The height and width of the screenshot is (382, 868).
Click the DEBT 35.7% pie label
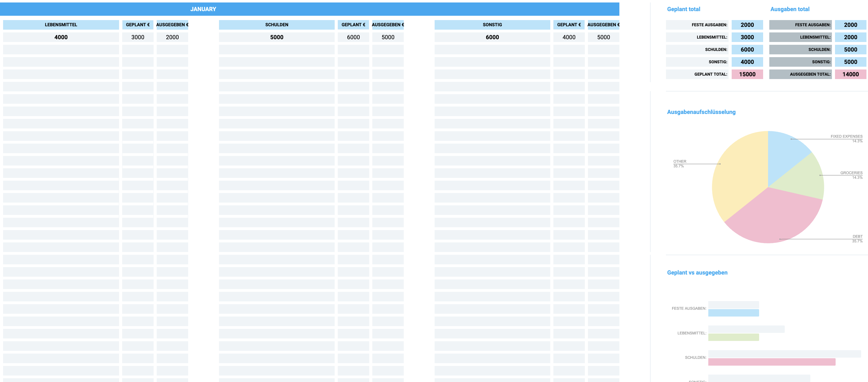tap(857, 239)
